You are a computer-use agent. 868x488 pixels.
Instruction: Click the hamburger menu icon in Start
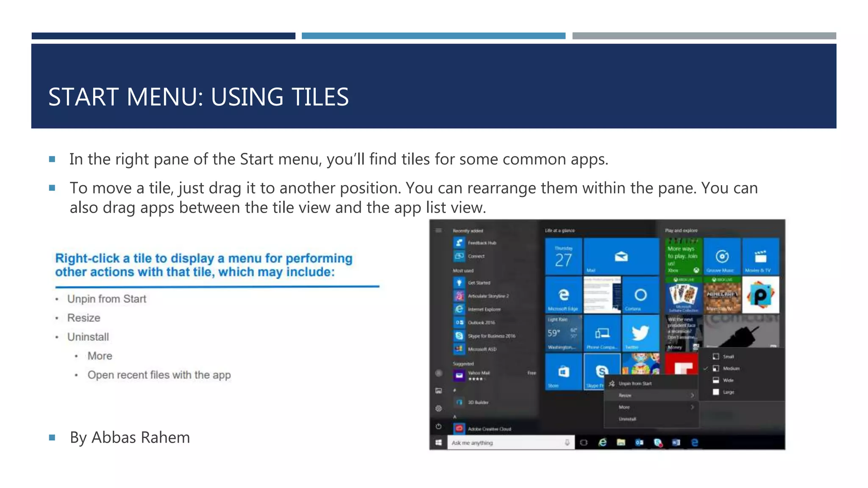pos(439,230)
